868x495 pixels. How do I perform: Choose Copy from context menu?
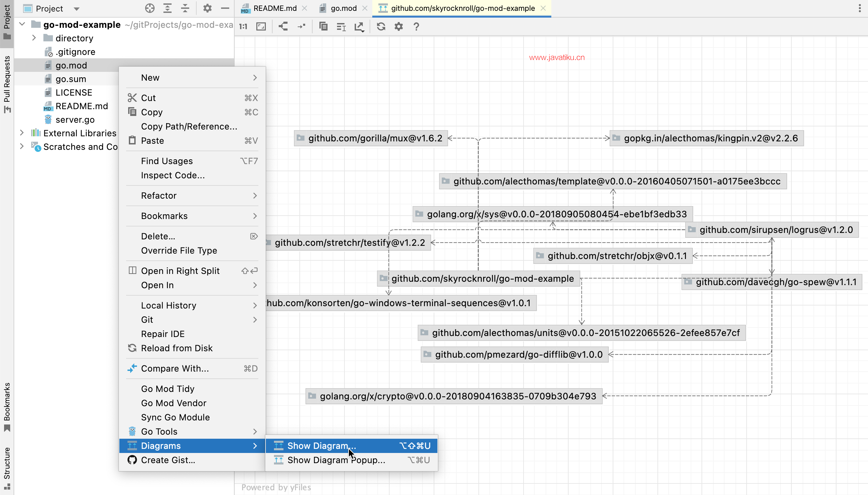pyautogui.click(x=192, y=112)
